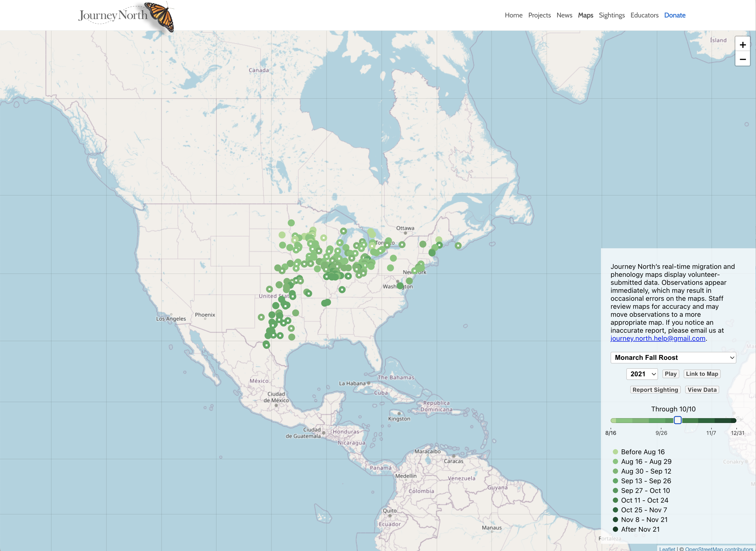Open the 2021 year dropdown
The image size is (756, 551).
click(x=642, y=374)
